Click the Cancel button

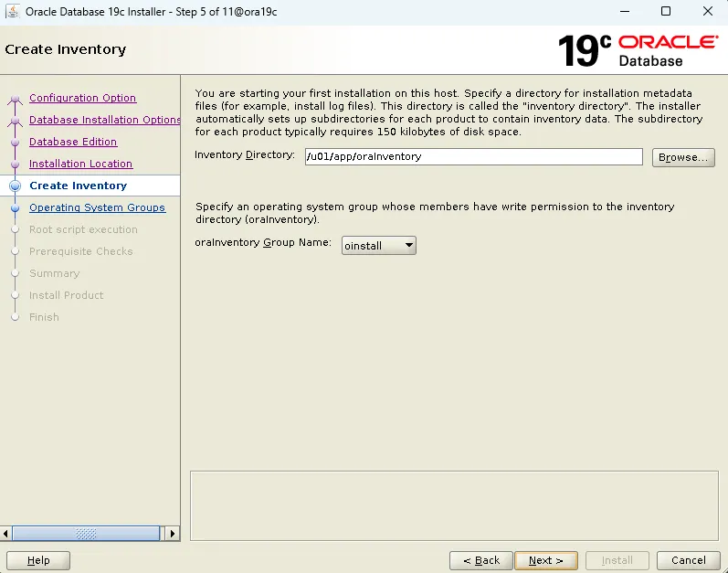coord(688,560)
